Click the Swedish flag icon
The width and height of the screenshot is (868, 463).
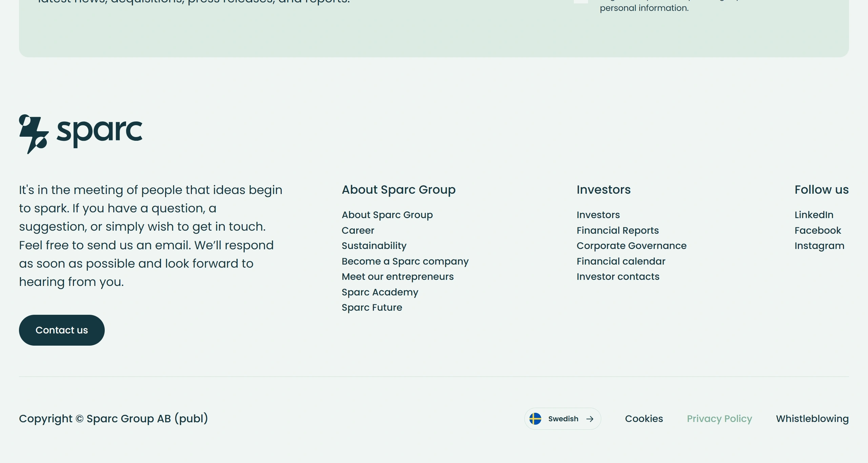536,419
